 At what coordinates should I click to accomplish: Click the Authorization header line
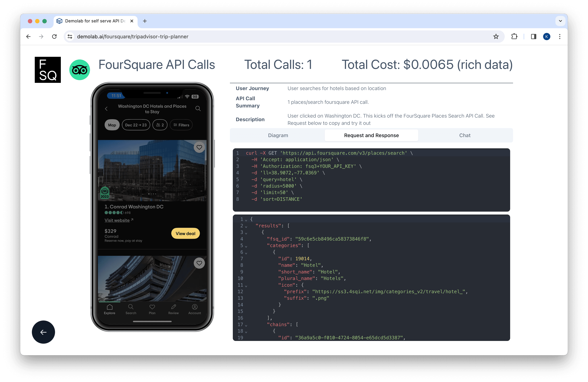click(307, 166)
